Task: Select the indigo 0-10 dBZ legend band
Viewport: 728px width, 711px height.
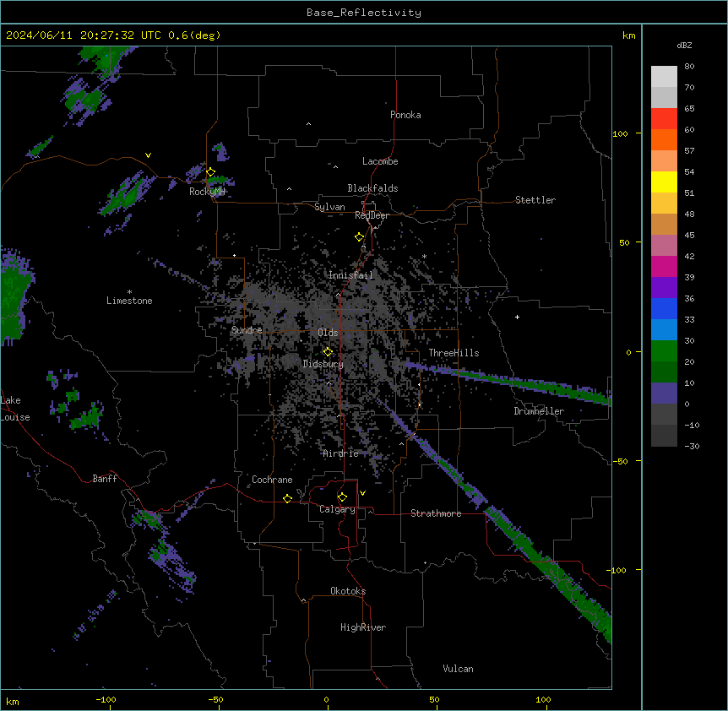Action: [x=664, y=393]
